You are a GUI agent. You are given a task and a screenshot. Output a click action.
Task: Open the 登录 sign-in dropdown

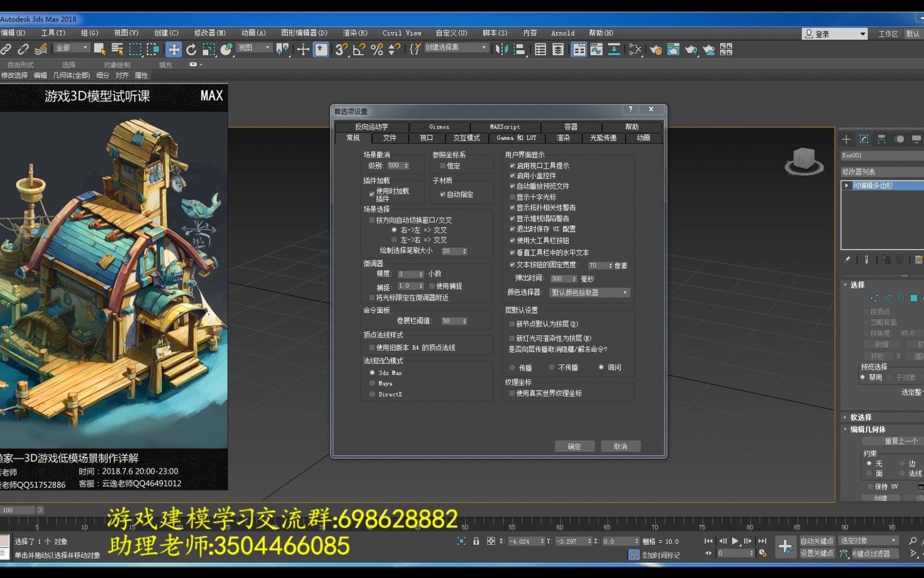point(835,34)
